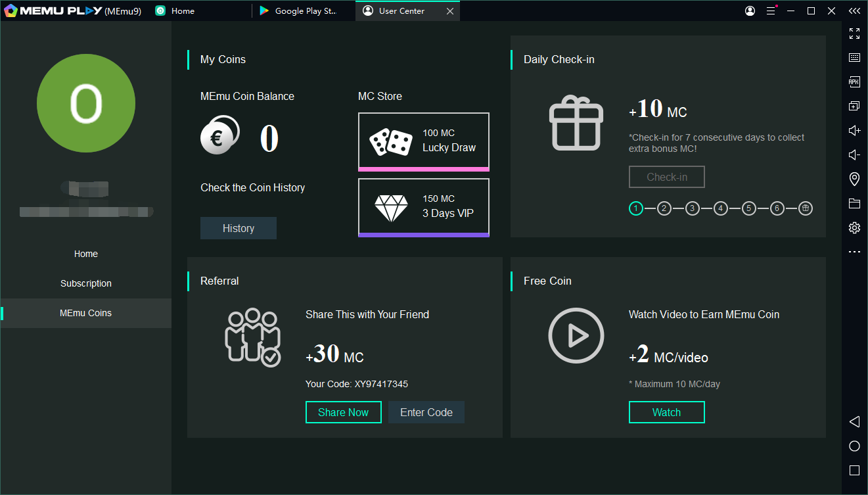Open the GPS location pin icon

click(x=854, y=179)
